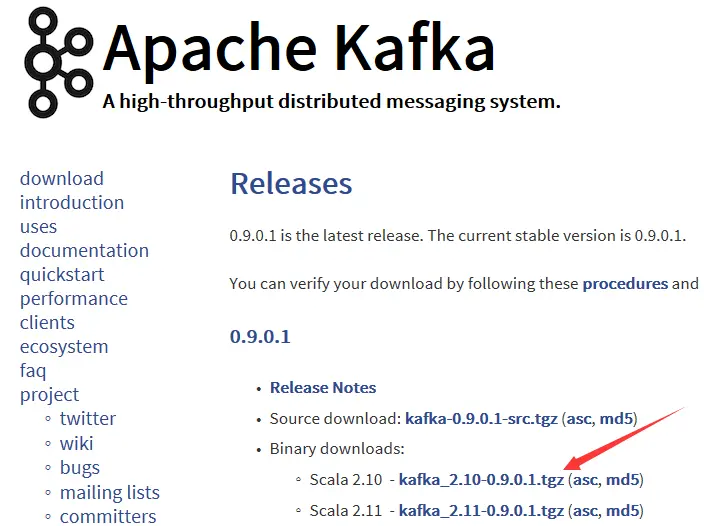Open asc signature for Scala 2.10 binary
The width and height of the screenshot is (704, 526).
587,480
